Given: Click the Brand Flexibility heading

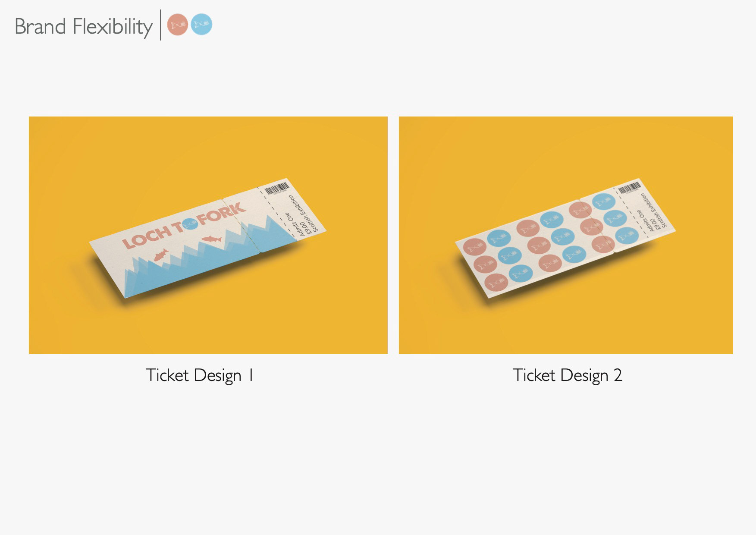Looking at the screenshot, I should click(84, 27).
